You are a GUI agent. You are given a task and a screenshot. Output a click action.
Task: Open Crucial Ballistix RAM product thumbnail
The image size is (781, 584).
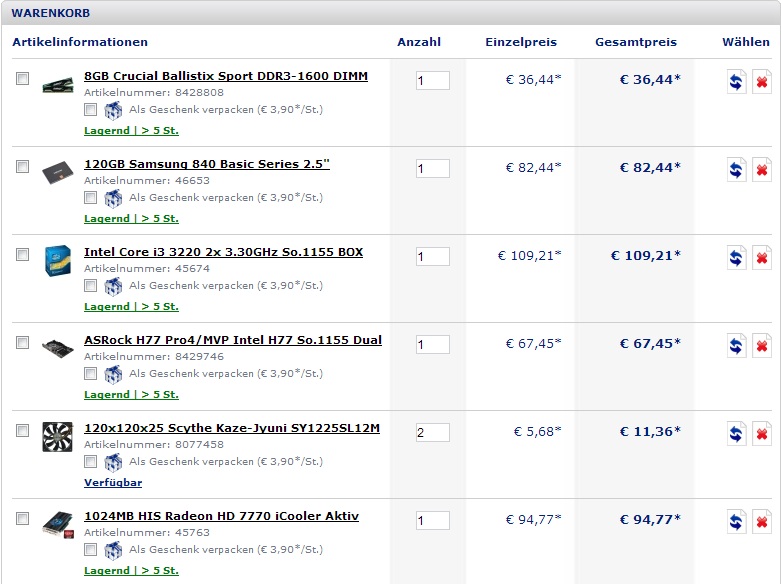(x=58, y=84)
